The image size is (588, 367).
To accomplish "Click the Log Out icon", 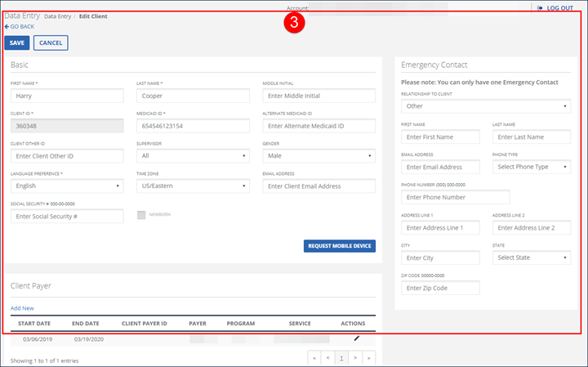I will pos(541,8).
